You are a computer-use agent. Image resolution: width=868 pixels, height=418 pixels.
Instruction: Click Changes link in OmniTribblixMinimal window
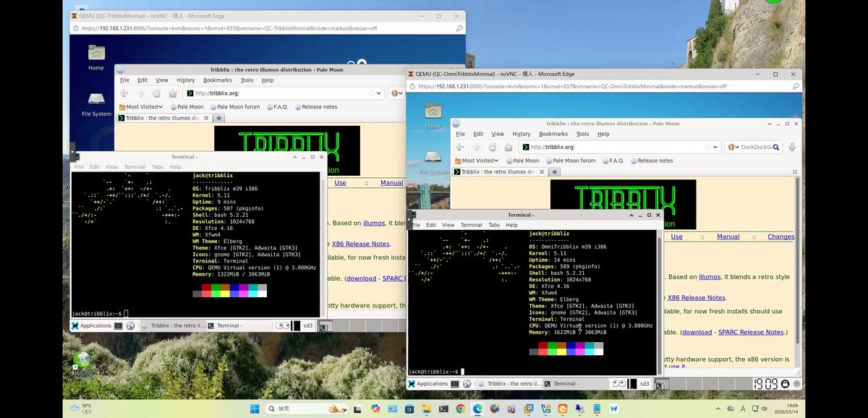tap(780, 236)
